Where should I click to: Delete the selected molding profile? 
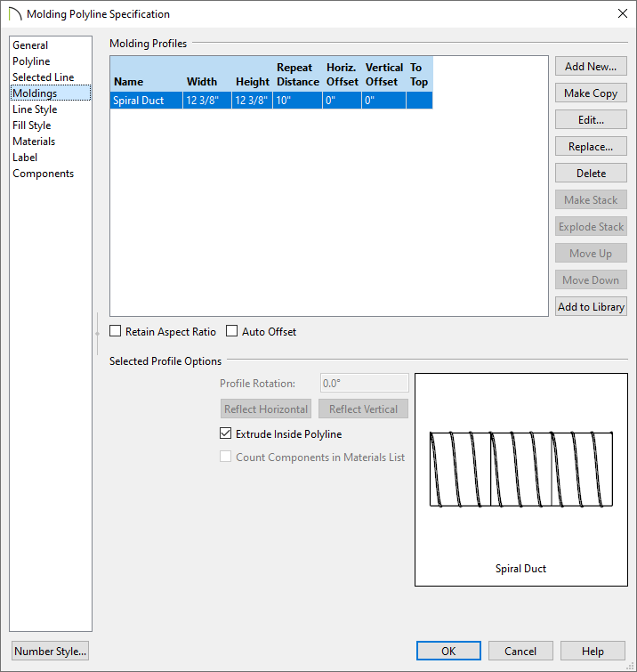click(591, 174)
